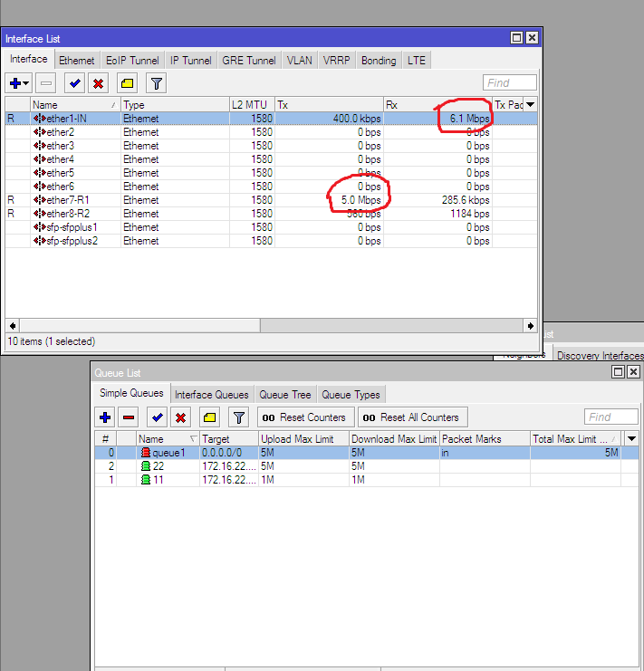Click the Reset All Counters button
Screen dimensions: 644x671
click(x=412, y=417)
